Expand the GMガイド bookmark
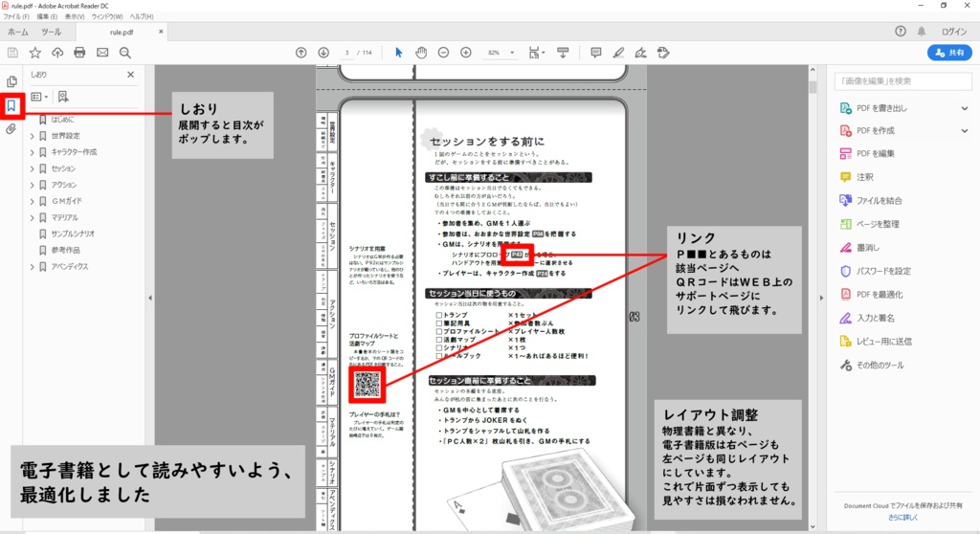 [32, 201]
